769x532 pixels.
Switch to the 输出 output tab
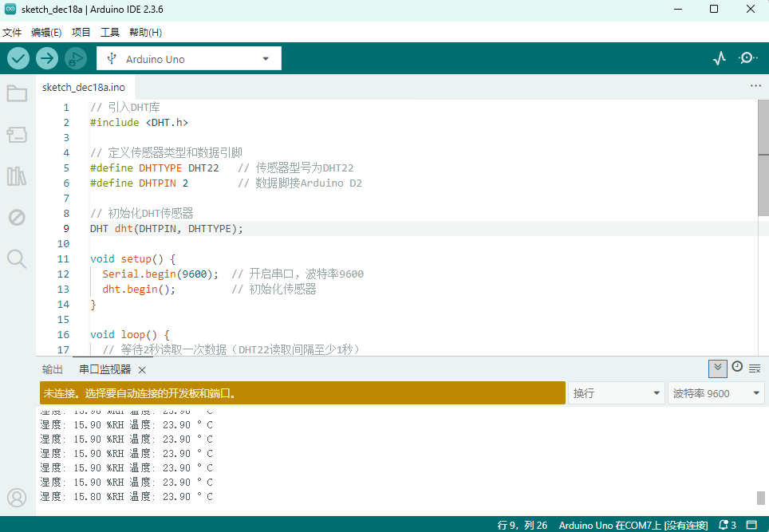tap(53, 370)
